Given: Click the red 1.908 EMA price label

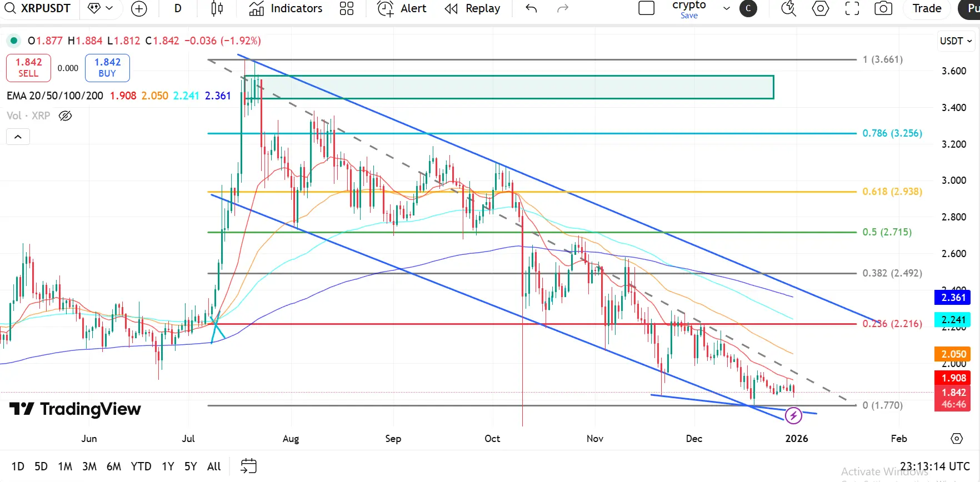Looking at the screenshot, I should [x=953, y=378].
